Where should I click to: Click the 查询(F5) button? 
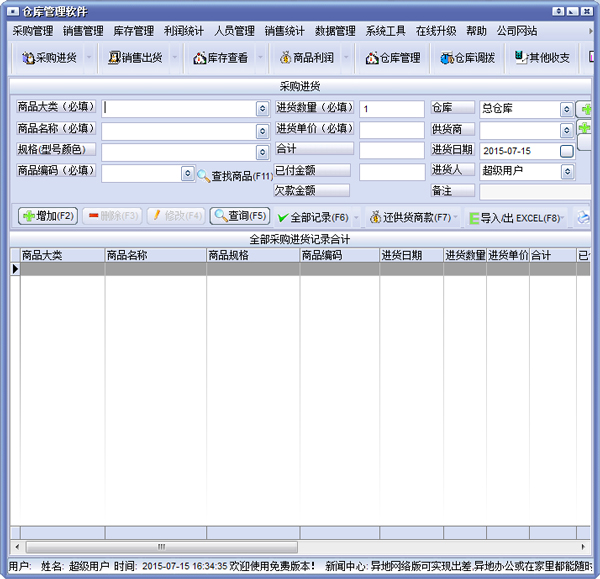(x=240, y=216)
